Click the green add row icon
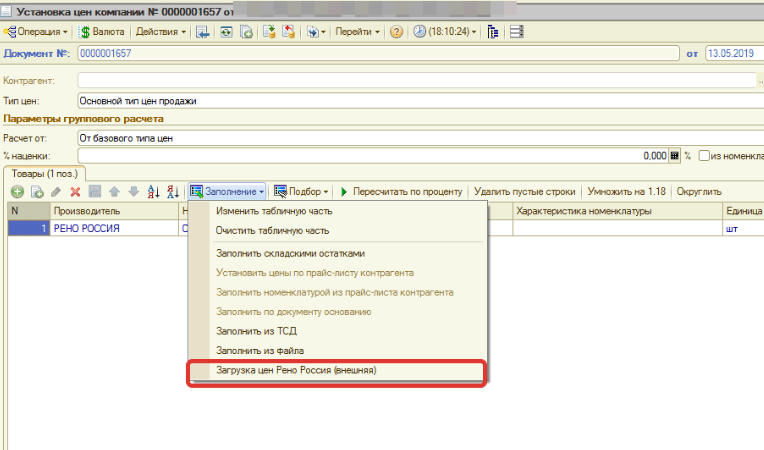 click(x=18, y=192)
